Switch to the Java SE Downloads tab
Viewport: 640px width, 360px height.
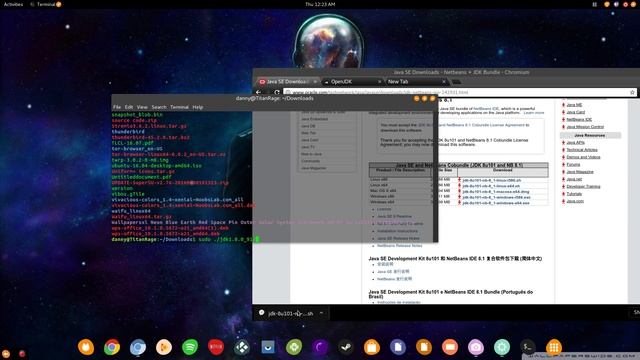pyautogui.click(x=287, y=82)
